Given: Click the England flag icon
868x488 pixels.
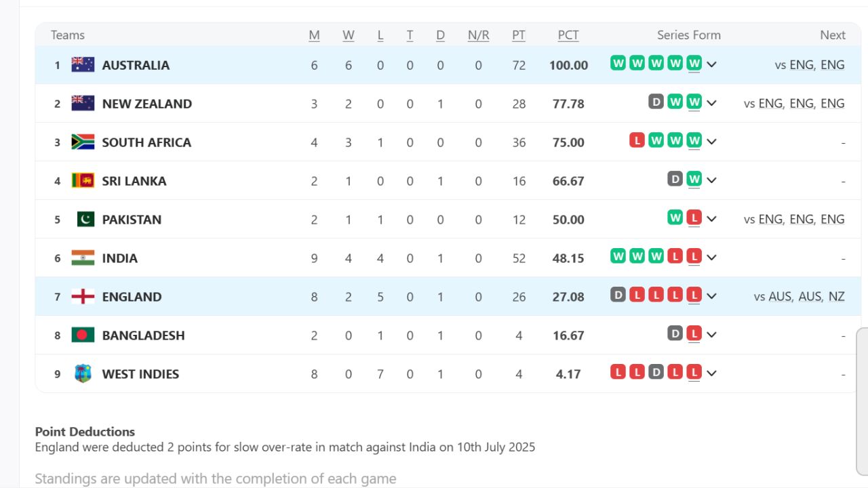Looking at the screenshot, I should pyautogui.click(x=82, y=296).
